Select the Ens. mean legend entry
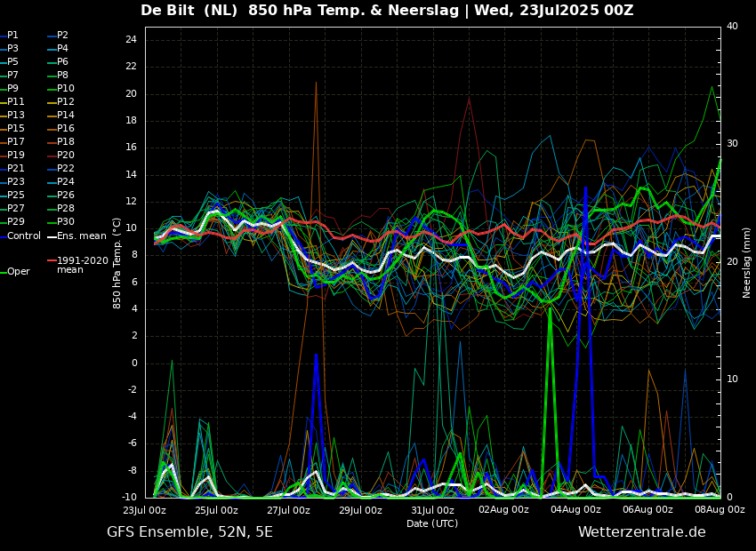Image resolution: width=756 pixels, height=551 pixels. point(81,236)
